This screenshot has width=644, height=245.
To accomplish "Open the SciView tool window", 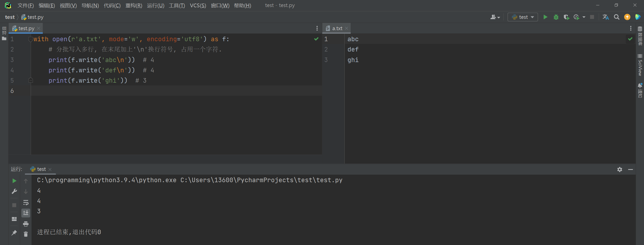I will pos(640,65).
